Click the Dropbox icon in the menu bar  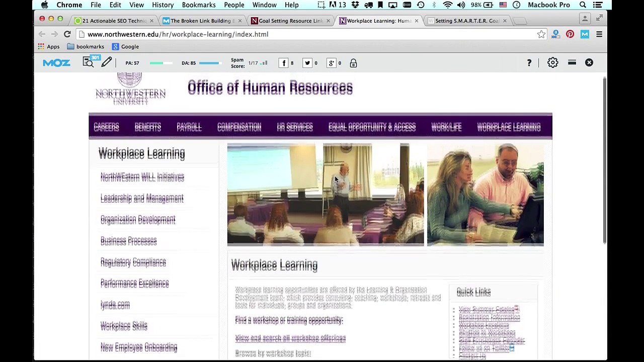point(356,5)
